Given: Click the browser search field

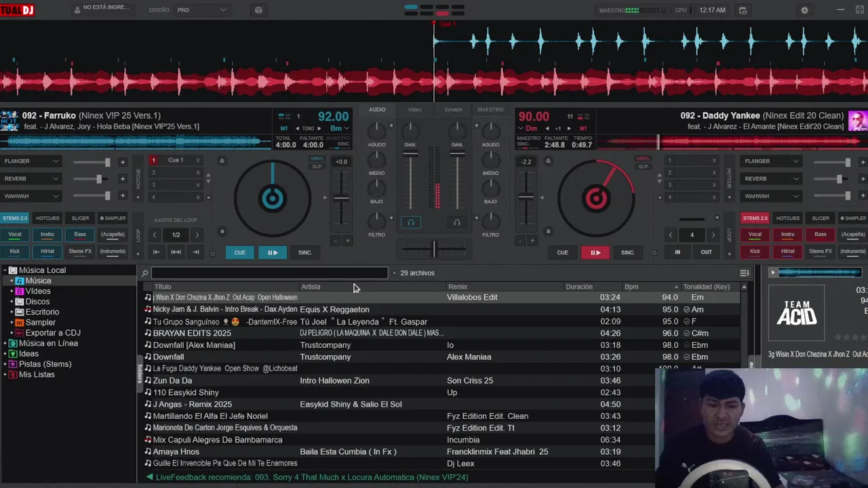Looking at the screenshot, I should coord(269,273).
